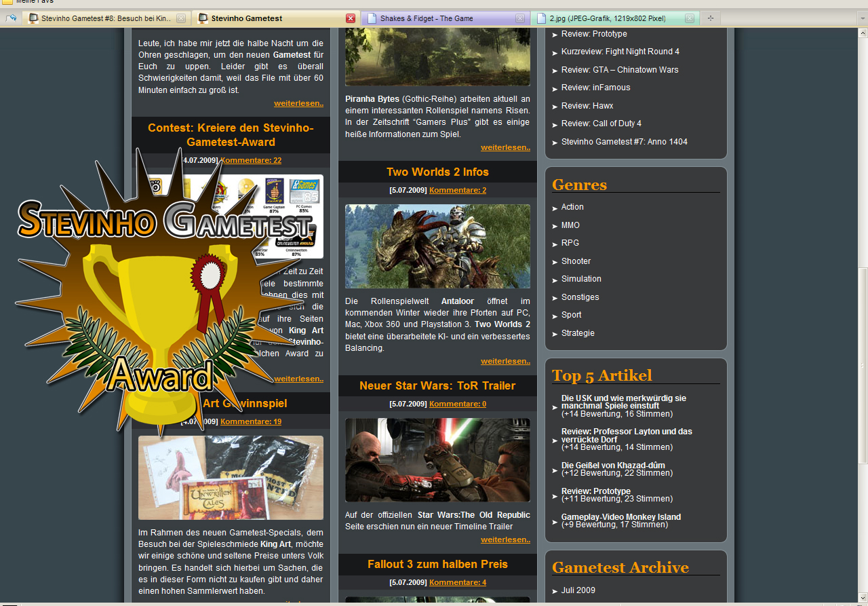Click the King Art prize photo thumbnail
This screenshot has width=868, height=606.
231,478
